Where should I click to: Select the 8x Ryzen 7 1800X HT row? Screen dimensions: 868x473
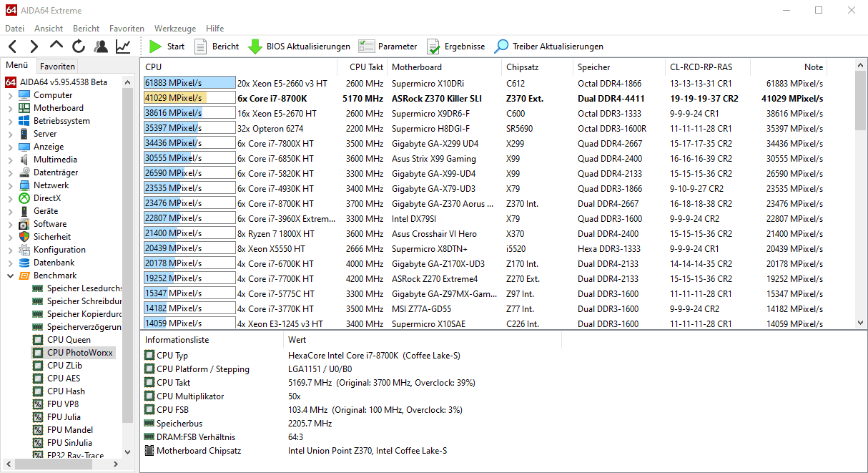point(485,233)
